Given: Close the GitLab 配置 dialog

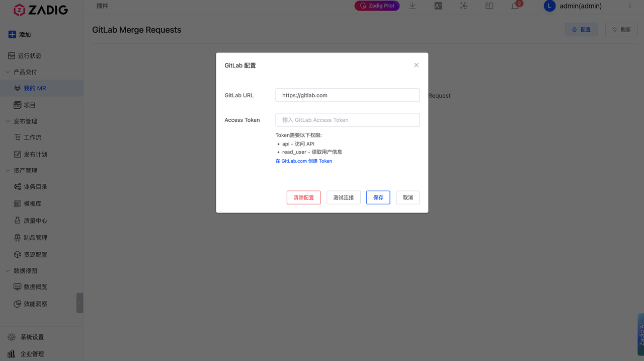Looking at the screenshot, I should (416, 65).
